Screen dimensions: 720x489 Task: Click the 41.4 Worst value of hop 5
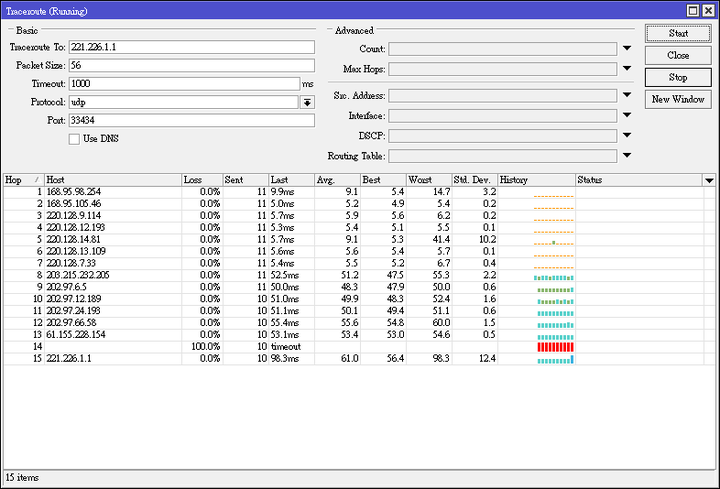pos(441,240)
